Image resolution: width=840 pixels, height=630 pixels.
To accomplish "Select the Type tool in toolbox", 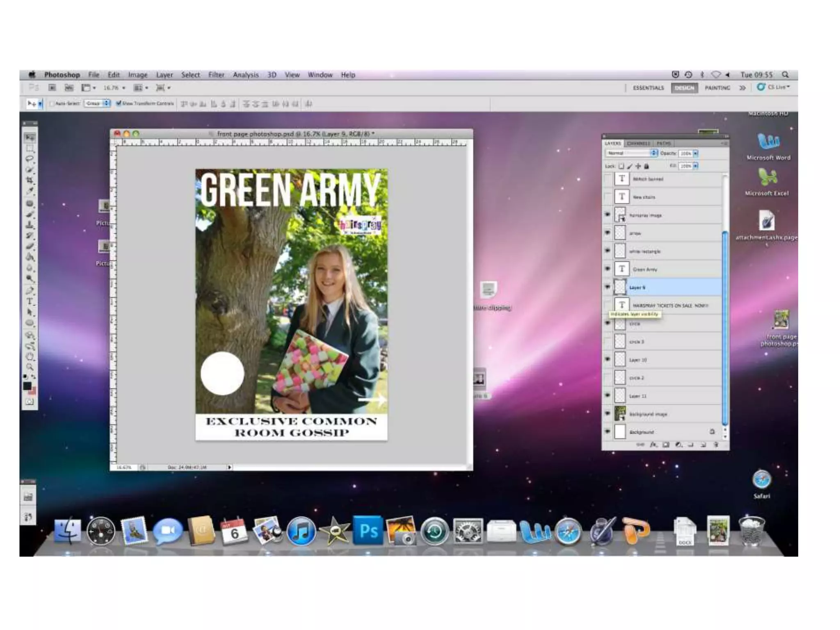I will [30, 301].
